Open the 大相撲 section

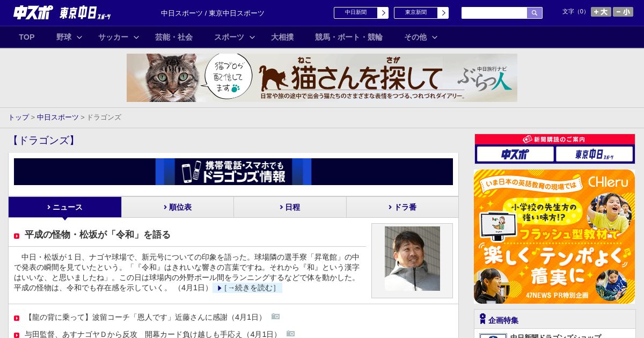tap(282, 37)
